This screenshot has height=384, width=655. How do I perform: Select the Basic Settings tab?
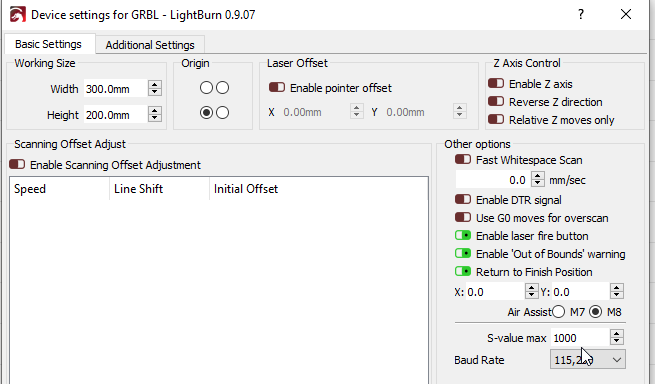(x=48, y=44)
